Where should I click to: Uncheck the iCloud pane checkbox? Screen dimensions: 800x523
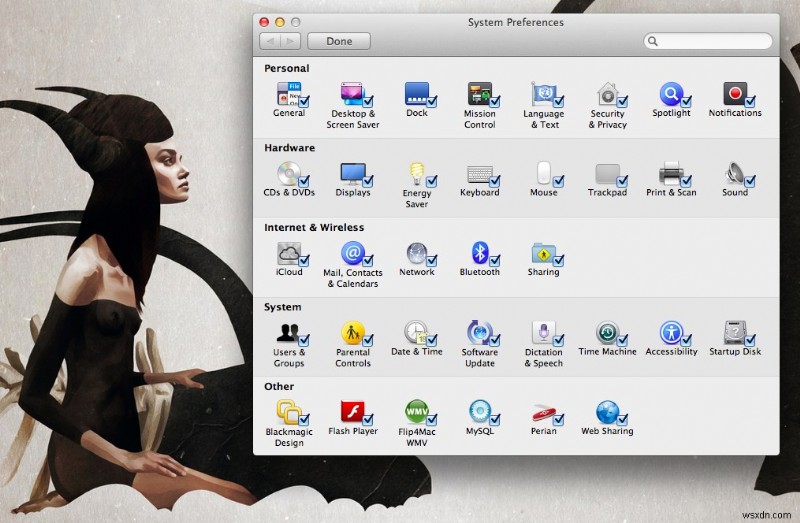303,261
